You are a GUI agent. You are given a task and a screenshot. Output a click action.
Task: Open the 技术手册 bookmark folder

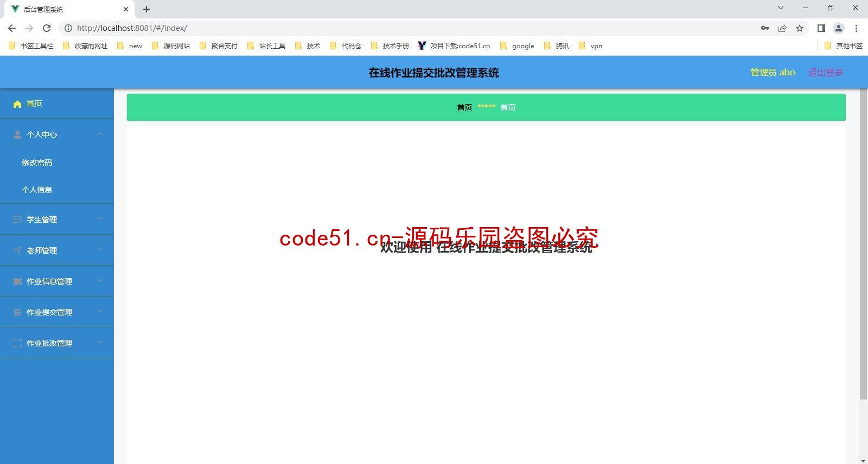(x=390, y=46)
